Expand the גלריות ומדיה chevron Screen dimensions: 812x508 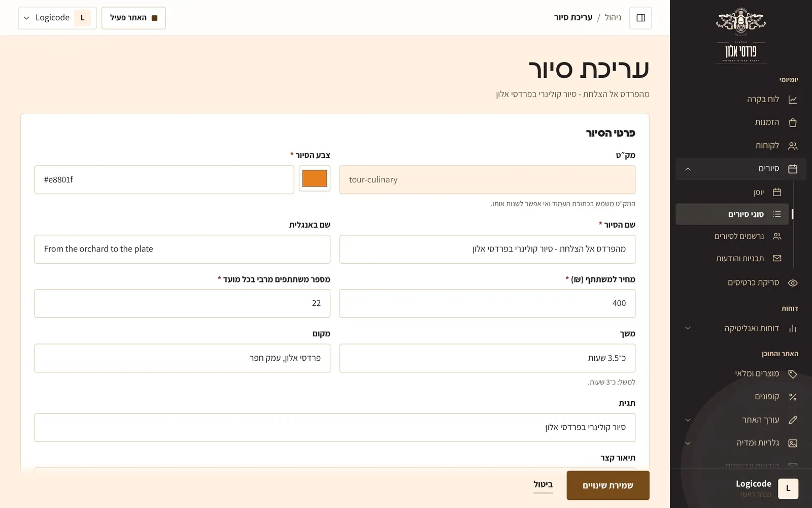[688, 443]
